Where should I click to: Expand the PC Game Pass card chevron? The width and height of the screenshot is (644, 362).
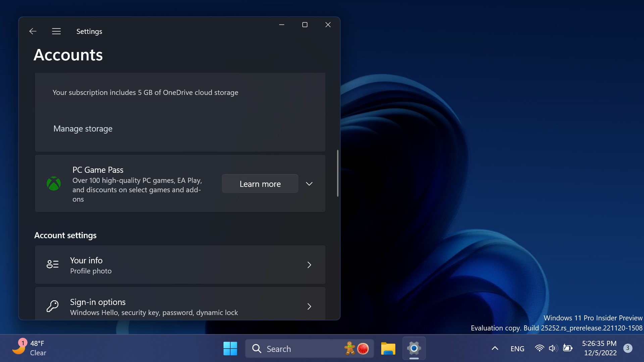point(309,184)
